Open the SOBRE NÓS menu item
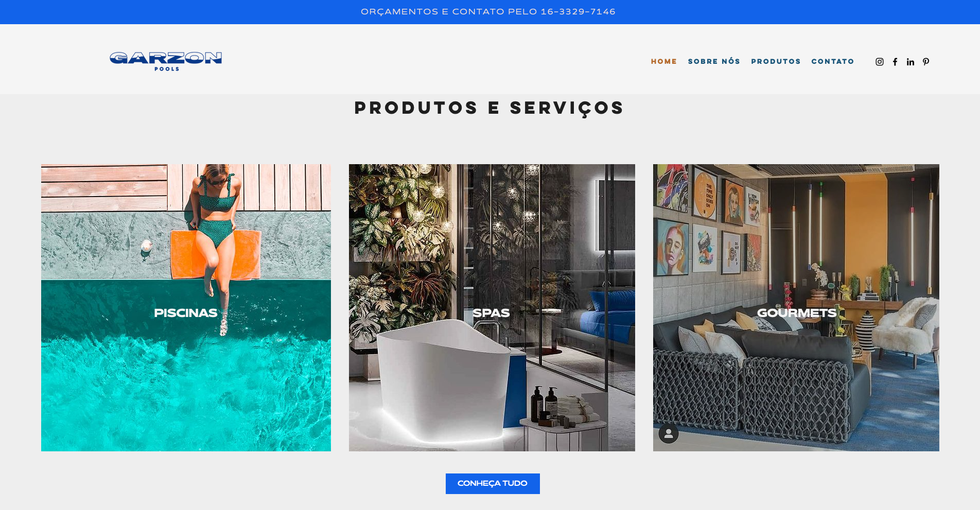This screenshot has width=980, height=510. (x=714, y=61)
